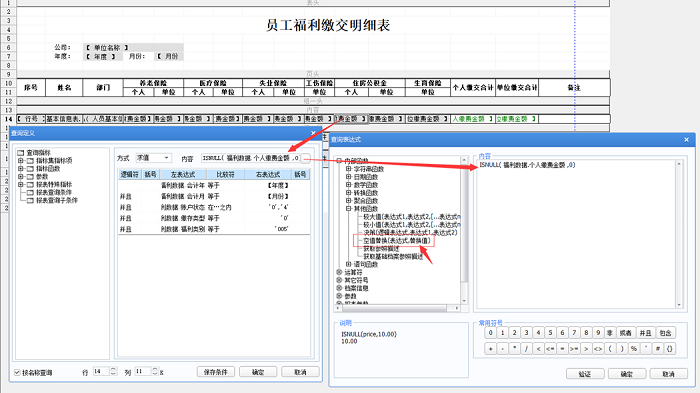The width and height of the screenshot is (700, 393).
Task: Click the 比较符 column header
Action: click(x=225, y=175)
